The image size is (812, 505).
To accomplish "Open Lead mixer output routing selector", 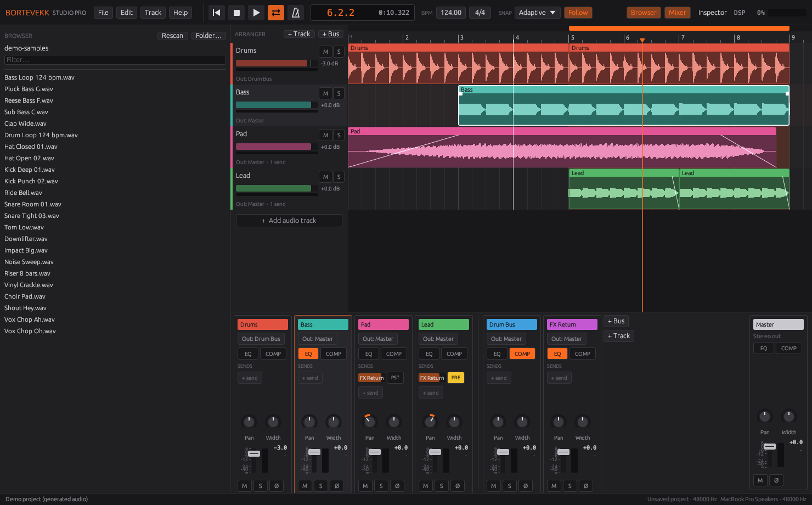I will coord(438,339).
